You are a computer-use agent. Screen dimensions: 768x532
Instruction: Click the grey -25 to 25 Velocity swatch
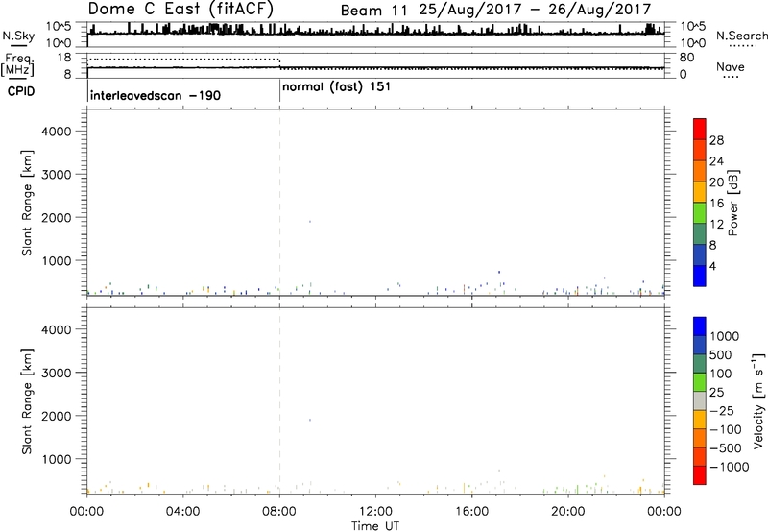[x=700, y=400]
